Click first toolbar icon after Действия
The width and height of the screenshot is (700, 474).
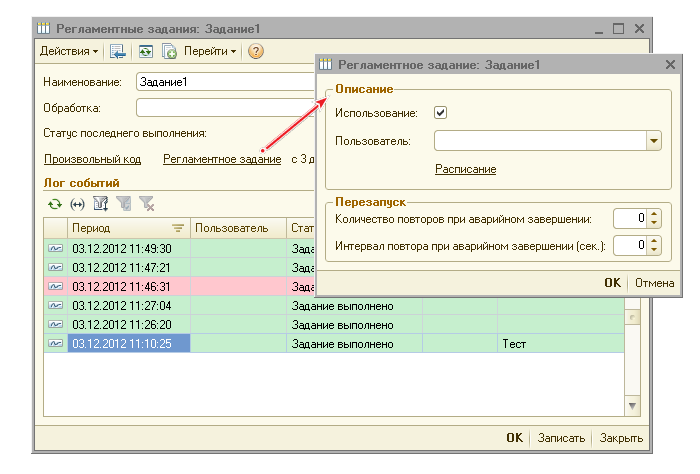(x=118, y=51)
